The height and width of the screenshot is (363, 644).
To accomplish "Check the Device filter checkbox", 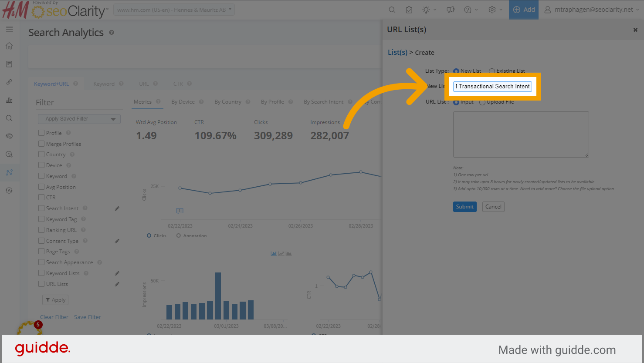I will (41, 165).
